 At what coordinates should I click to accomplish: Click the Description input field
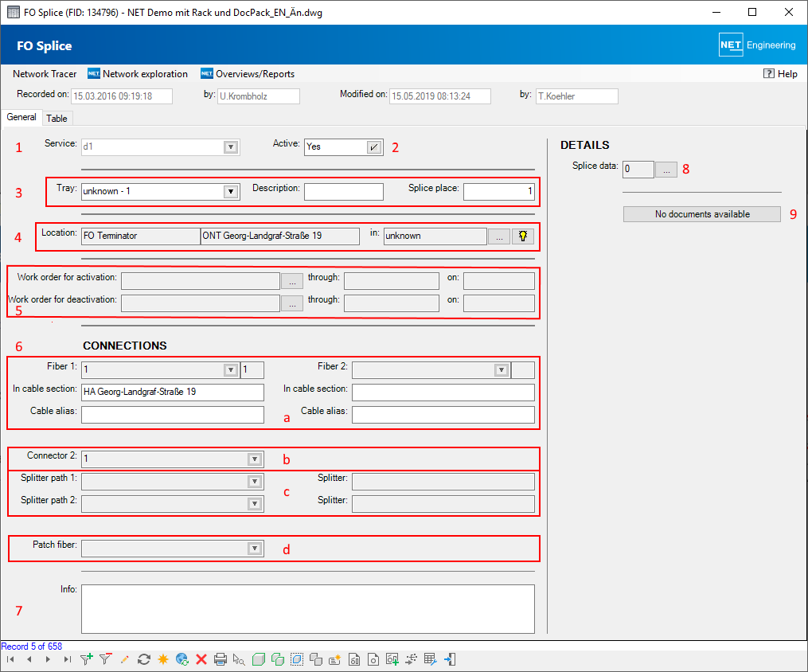tap(344, 192)
